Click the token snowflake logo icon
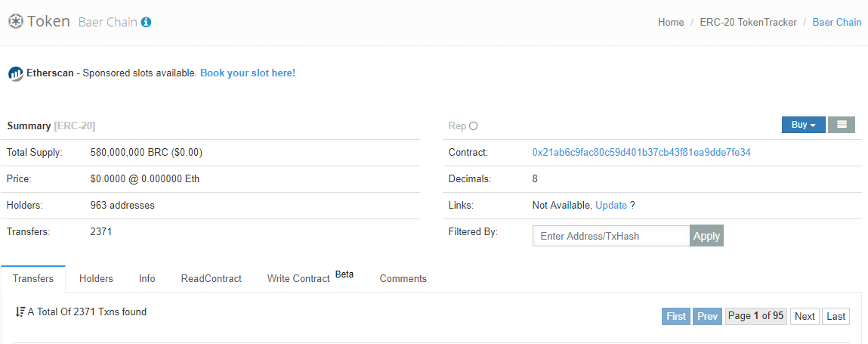The width and height of the screenshot is (868, 344). click(16, 22)
